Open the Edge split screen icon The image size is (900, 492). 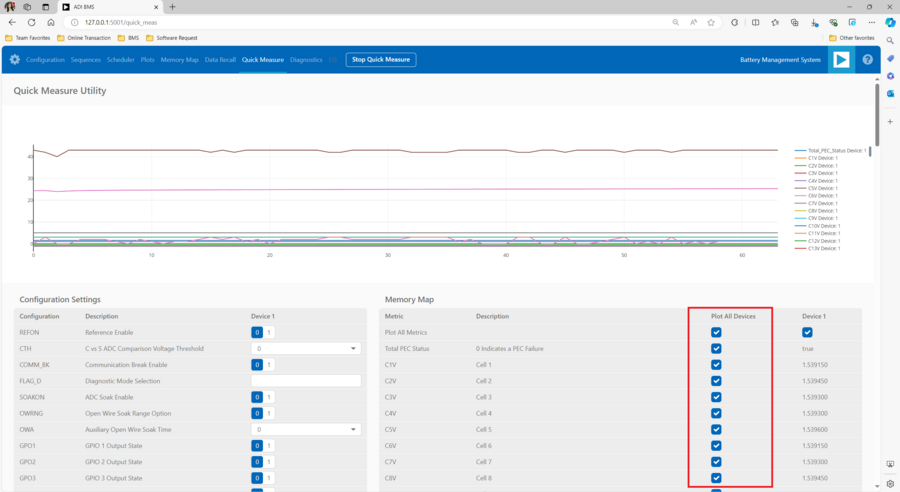tap(755, 22)
